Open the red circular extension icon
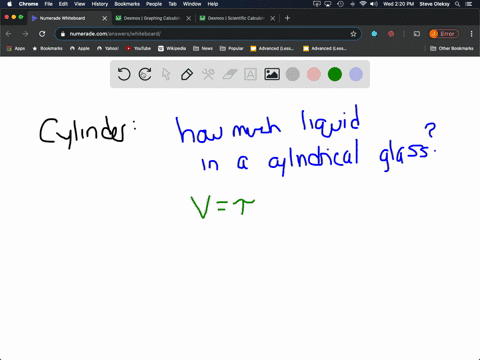The image size is (480, 360). (x=391, y=34)
